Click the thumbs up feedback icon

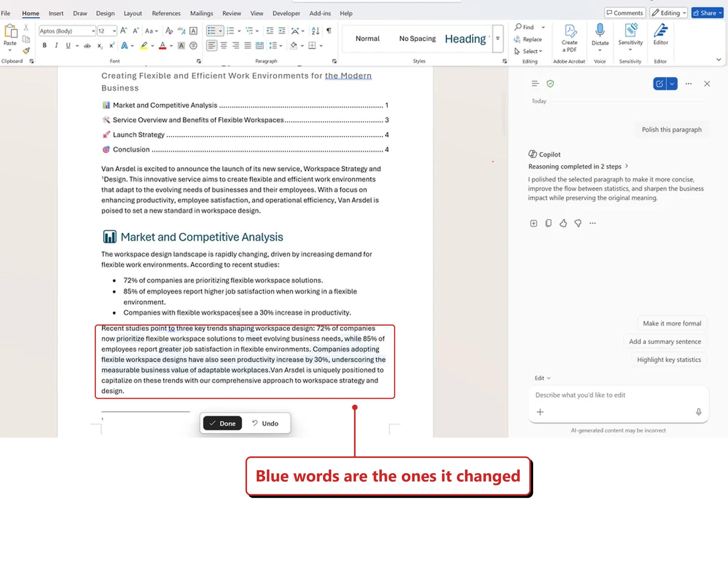pyautogui.click(x=563, y=223)
